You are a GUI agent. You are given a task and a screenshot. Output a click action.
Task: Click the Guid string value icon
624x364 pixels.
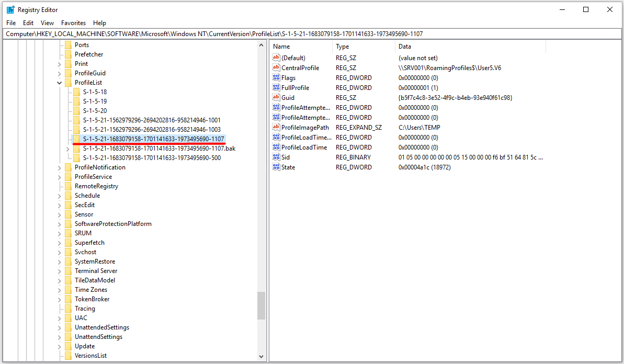point(276,97)
